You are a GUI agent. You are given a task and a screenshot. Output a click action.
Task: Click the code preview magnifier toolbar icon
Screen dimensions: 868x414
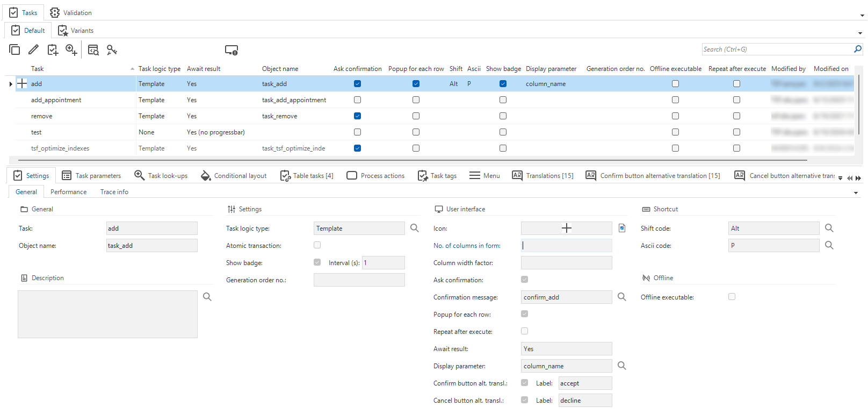point(93,50)
